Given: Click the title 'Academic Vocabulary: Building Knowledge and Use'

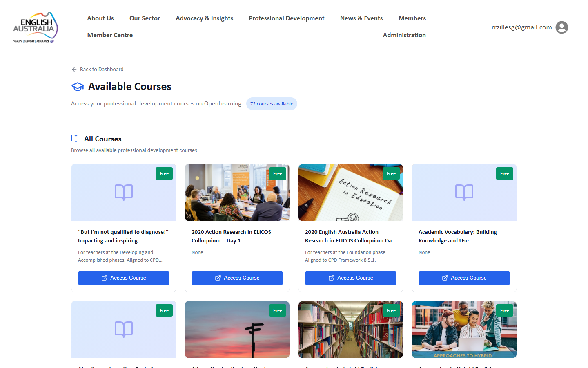Looking at the screenshot, I should 458,236.
